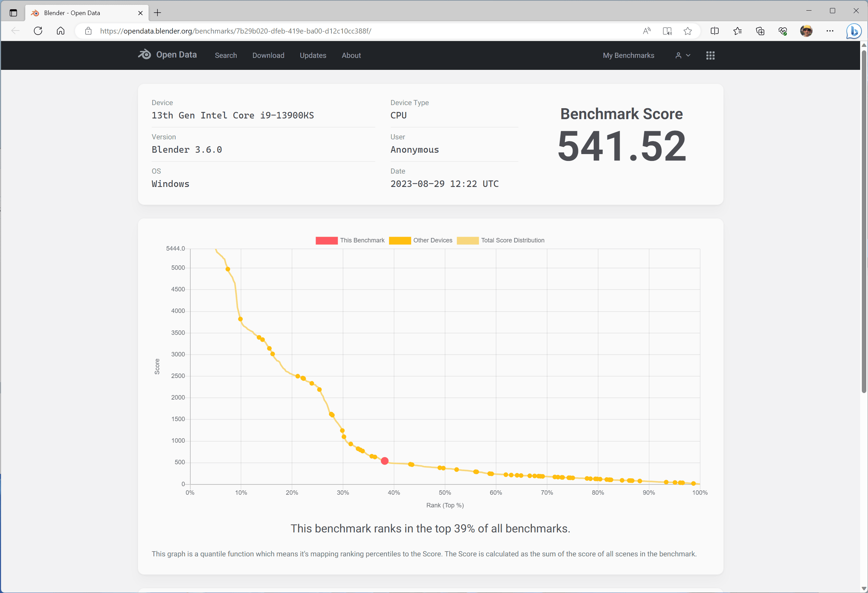
Task: Open Settings and more menu
Action: click(830, 31)
